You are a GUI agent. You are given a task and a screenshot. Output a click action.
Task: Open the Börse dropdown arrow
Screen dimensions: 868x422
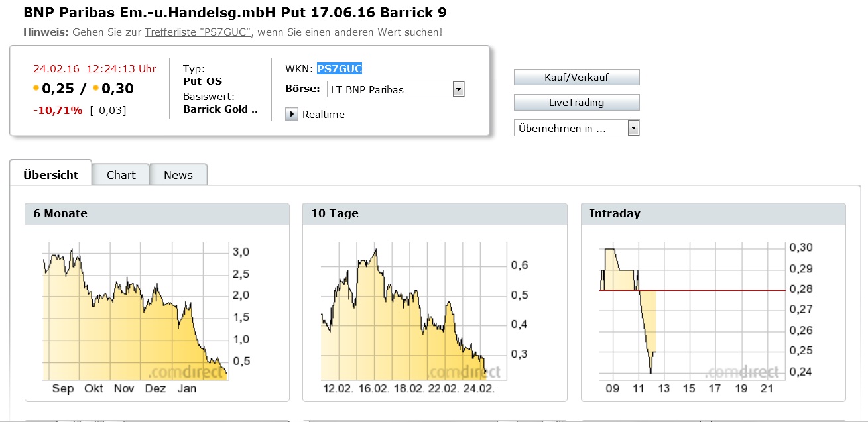click(458, 89)
